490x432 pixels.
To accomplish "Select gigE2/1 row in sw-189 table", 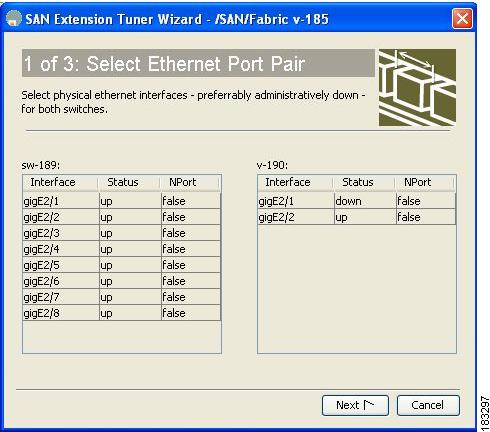I will (x=122, y=201).
